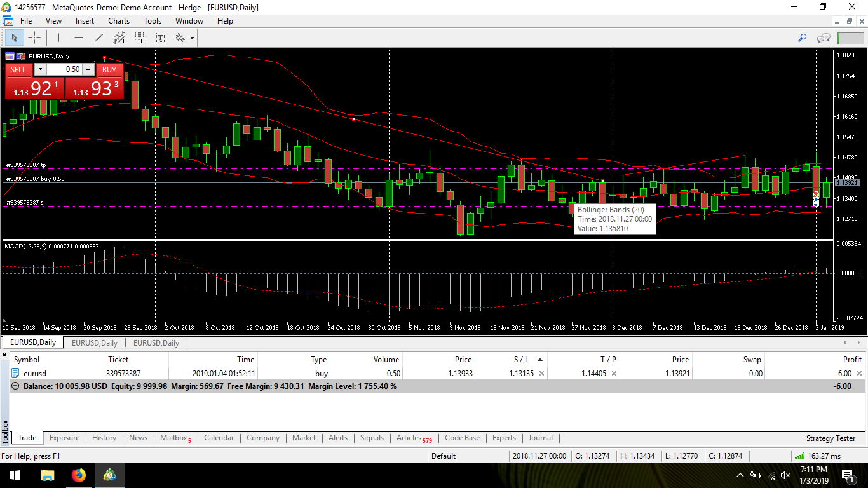Pick the horizontal line tool
Screen dimensions: 868x488
79,37
